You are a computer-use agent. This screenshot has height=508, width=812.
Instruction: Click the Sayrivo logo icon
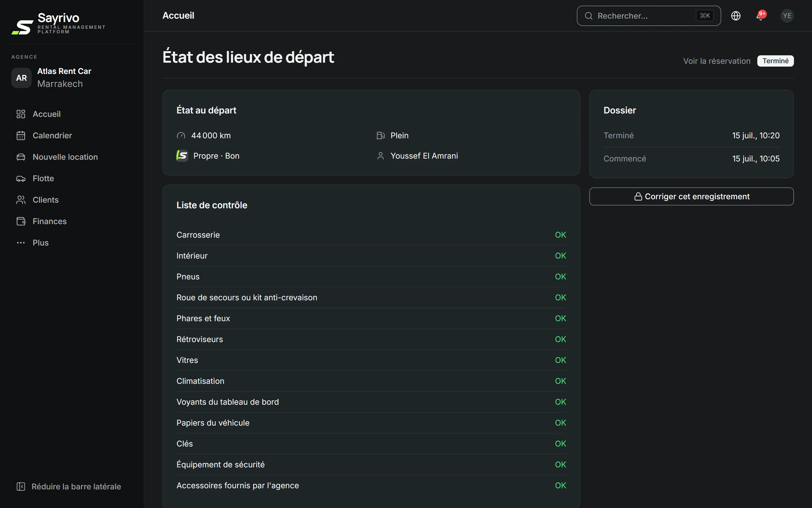tap(23, 27)
